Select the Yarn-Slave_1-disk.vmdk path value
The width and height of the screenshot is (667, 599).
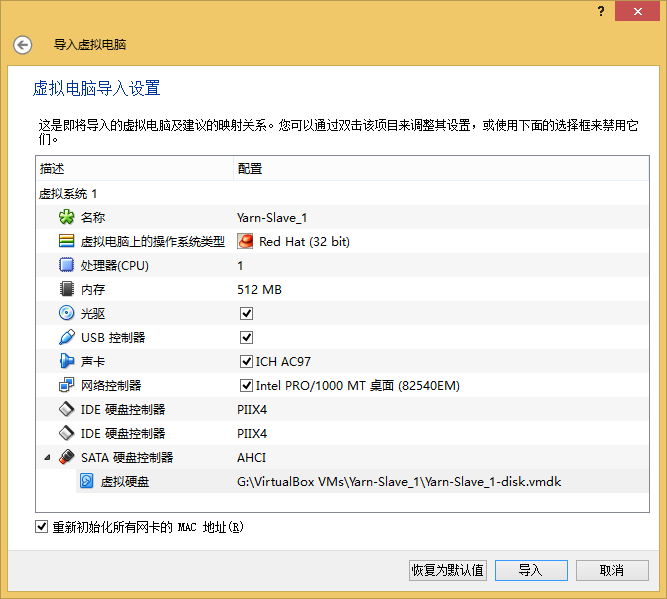click(x=399, y=482)
